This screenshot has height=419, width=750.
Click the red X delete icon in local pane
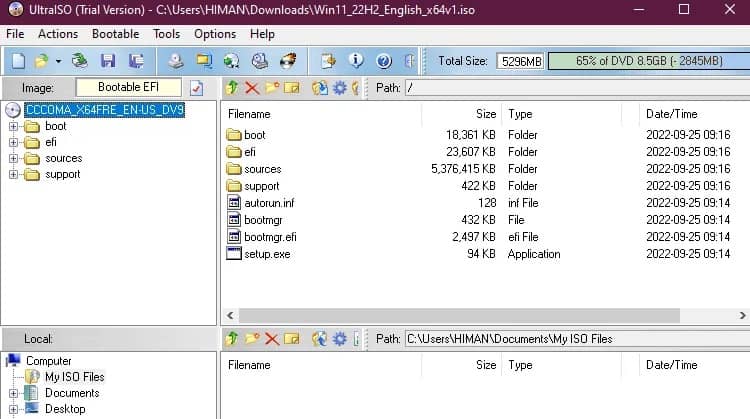(272, 339)
